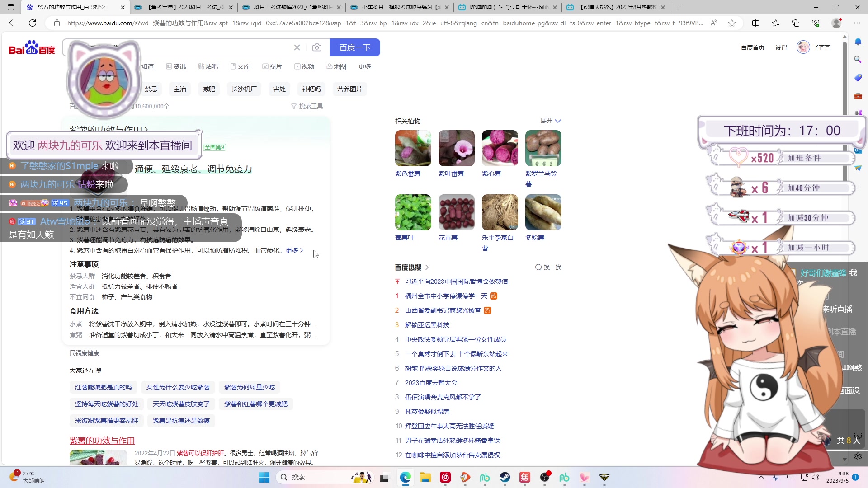Viewport: 868px width, 488px height.
Task: Click the related query 红薯能减肥是真的吗
Action: tap(104, 387)
